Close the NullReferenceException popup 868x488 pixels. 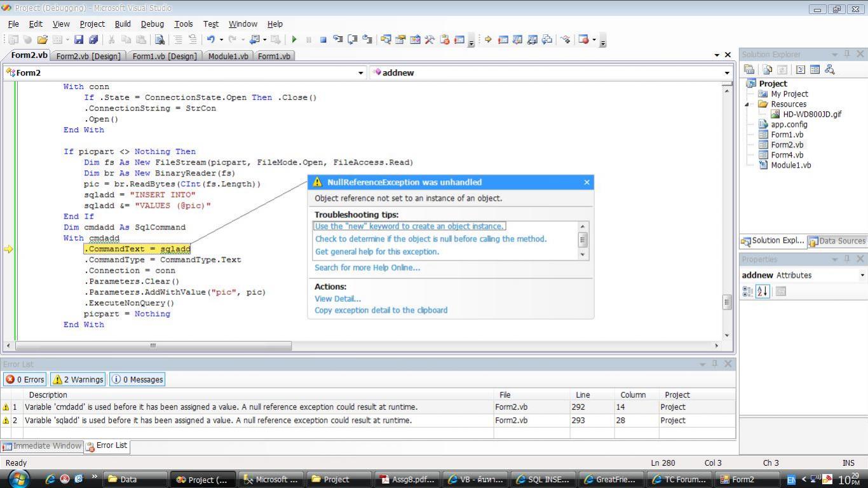pos(587,182)
